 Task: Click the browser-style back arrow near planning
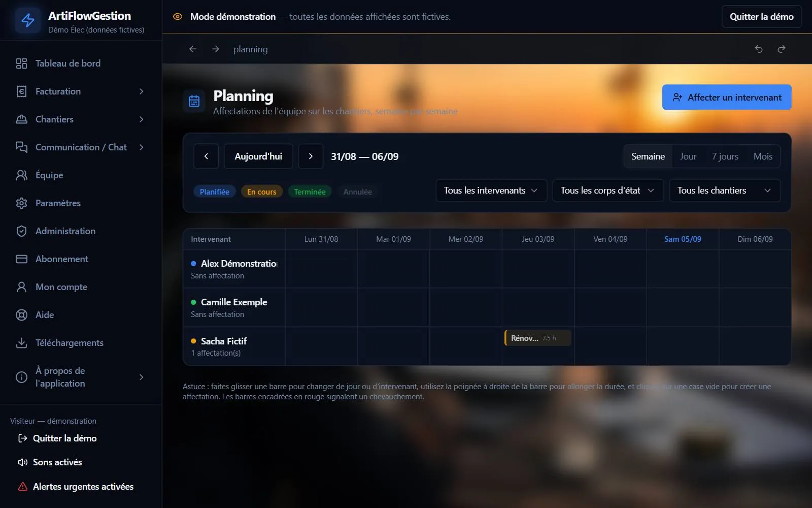(x=193, y=49)
